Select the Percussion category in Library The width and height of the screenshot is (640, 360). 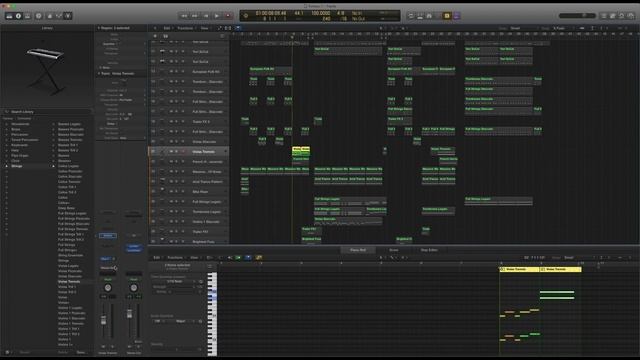(x=20, y=134)
